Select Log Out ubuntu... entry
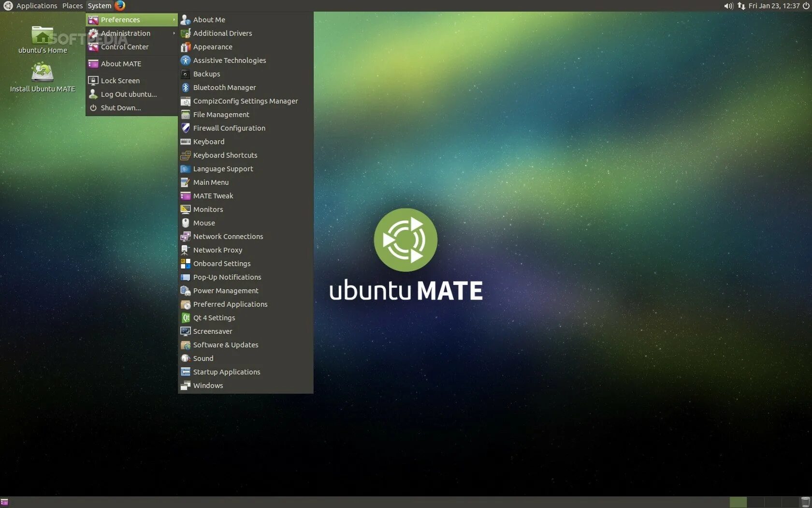The height and width of the screenshot is (508, 812). pyautogui.click(x=132, y=94)
